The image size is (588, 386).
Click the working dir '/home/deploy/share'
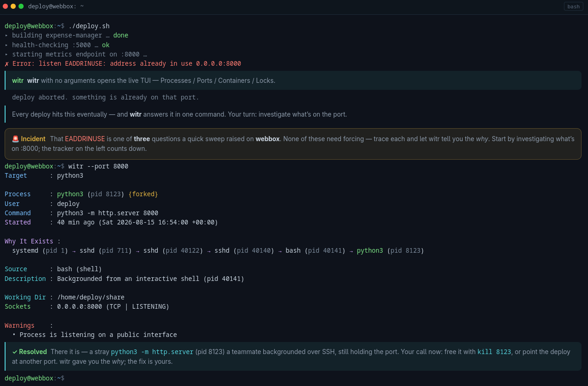pyautogui.click(x=91, y=297)
